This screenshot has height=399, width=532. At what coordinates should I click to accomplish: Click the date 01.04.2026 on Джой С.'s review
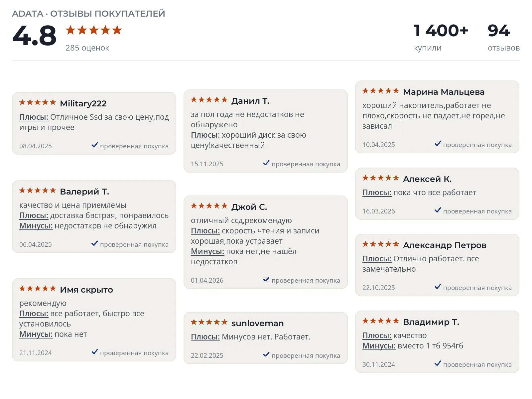click(x=207, y=280)
